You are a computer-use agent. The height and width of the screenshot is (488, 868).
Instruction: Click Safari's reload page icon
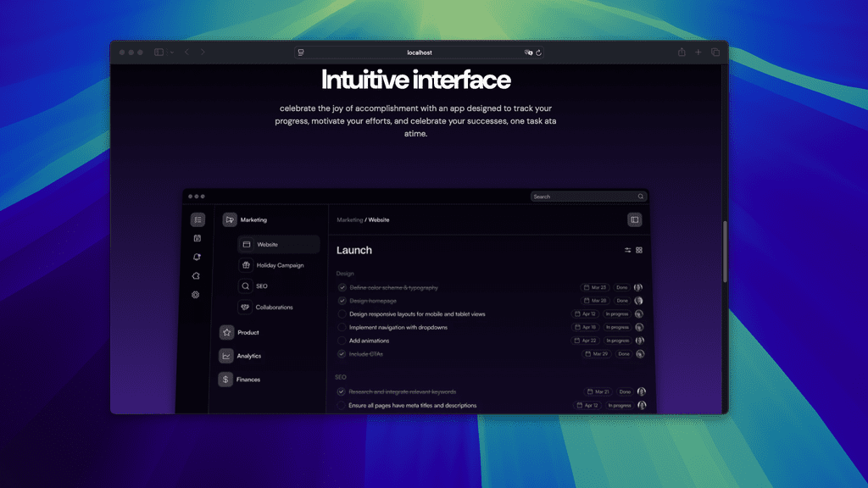(x=539, y=53)
